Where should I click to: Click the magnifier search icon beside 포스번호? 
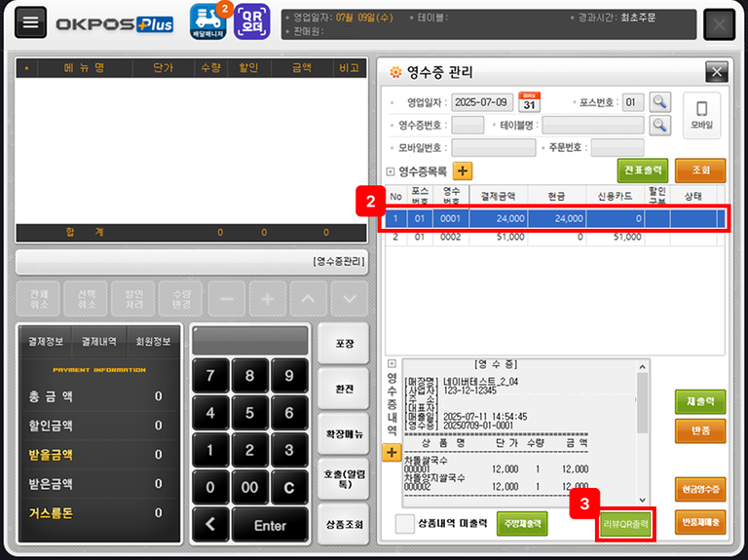660,101
